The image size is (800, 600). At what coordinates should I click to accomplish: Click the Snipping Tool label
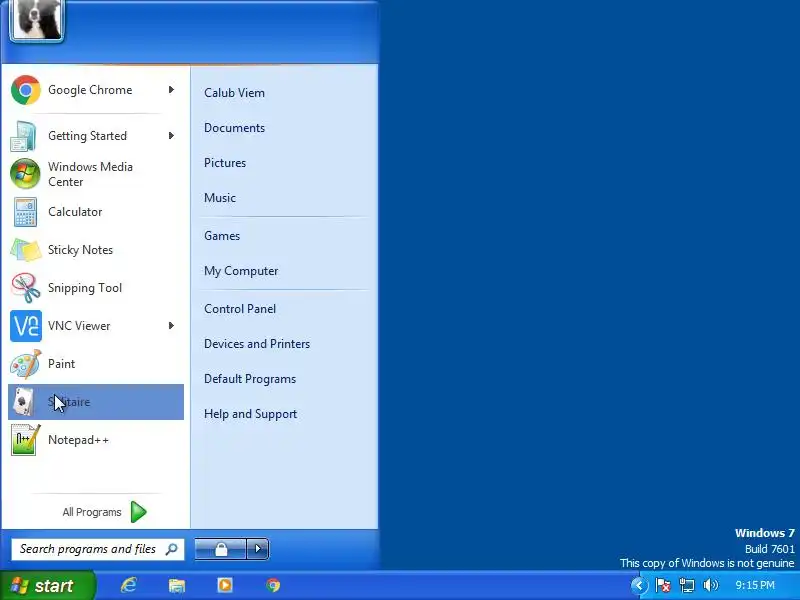[x=85, y=288]
